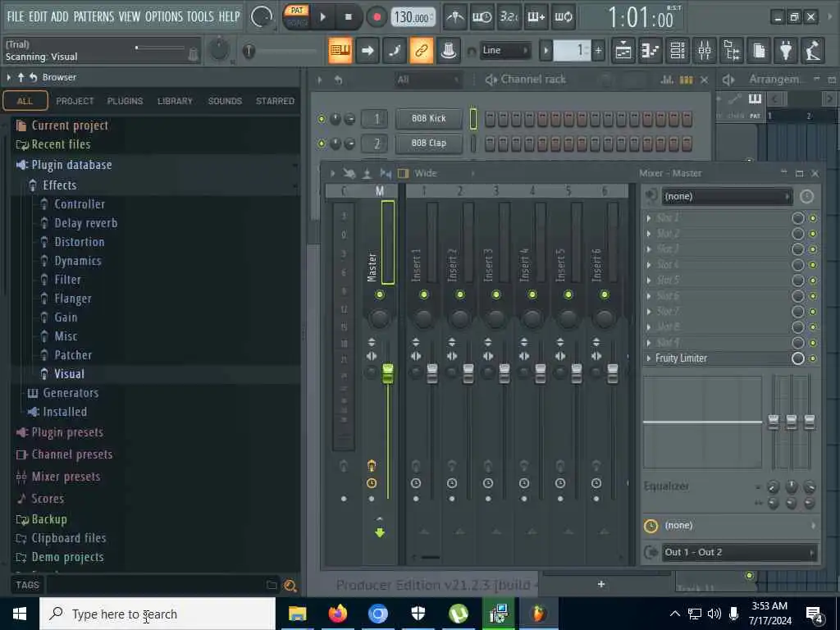Click the TAGS input field

click(155, 585)
